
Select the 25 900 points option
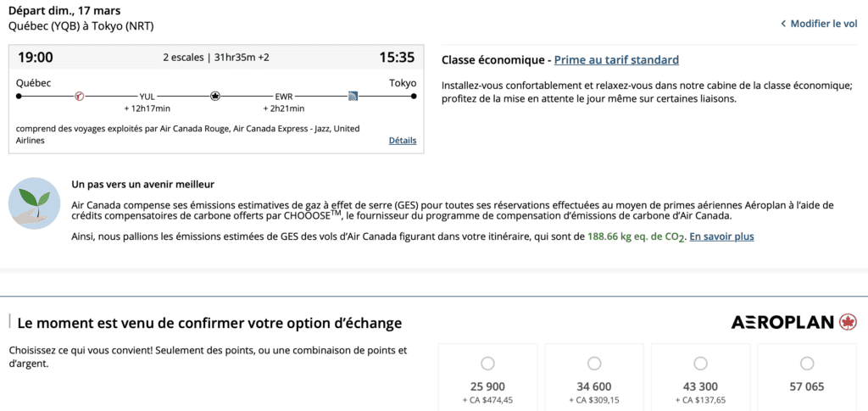(487, 364)
